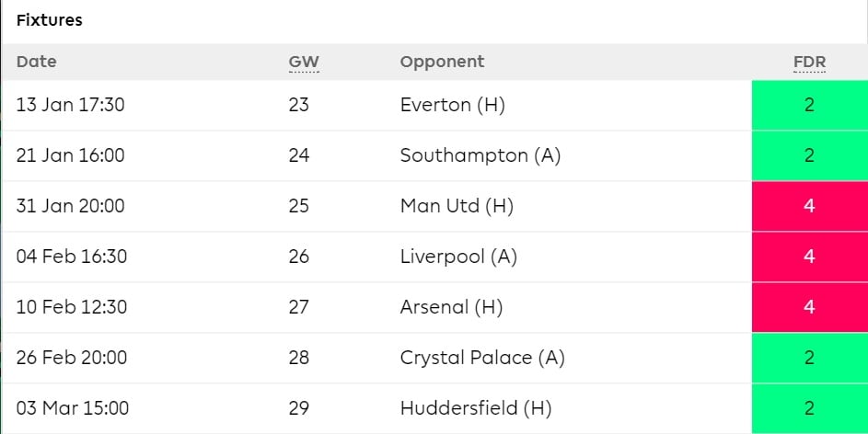Viewport: 868px width, 434px height.
Task: Open the Man Utd (H) fixture
Action: pos(457,206)
